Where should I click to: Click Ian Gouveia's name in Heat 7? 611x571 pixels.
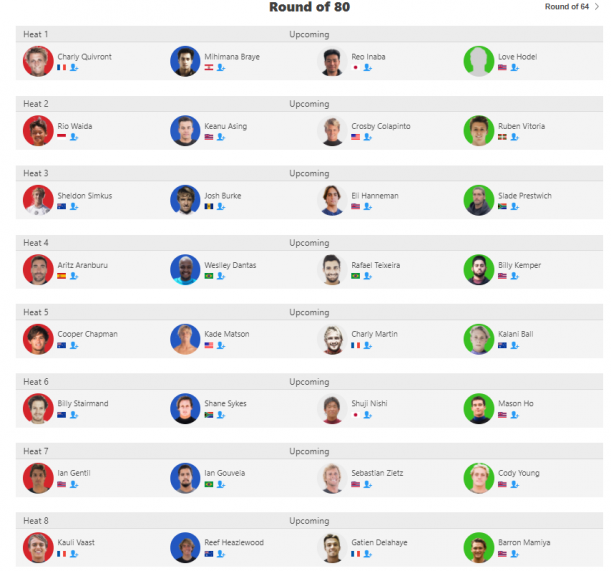[224, 473]
